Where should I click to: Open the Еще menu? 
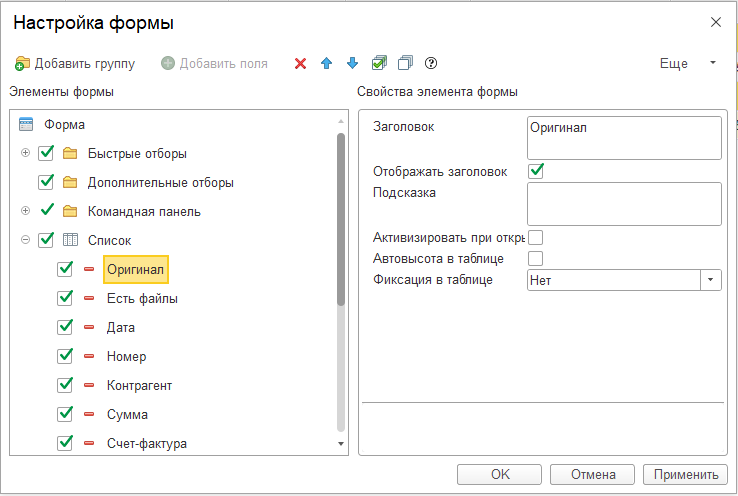687,63
